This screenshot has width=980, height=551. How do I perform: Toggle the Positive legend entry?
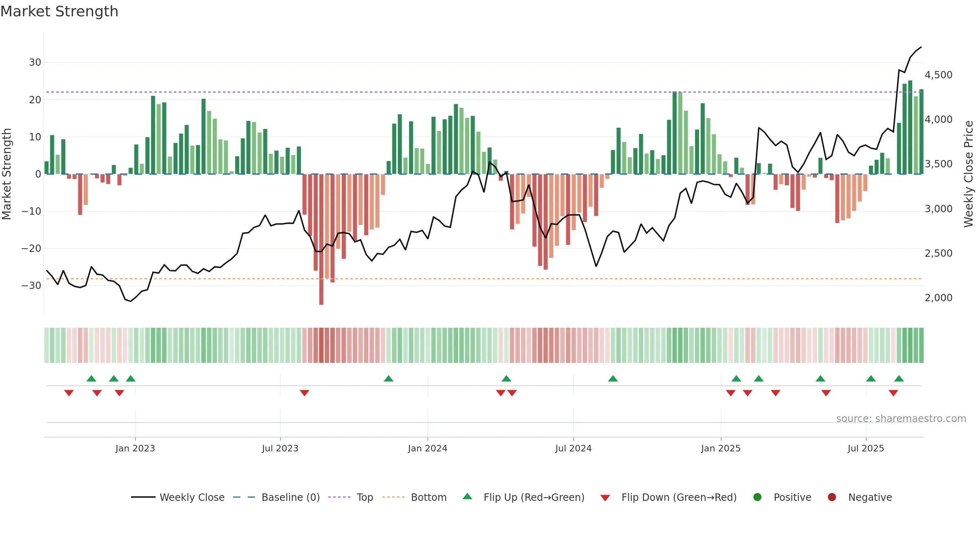click(782, 497)
